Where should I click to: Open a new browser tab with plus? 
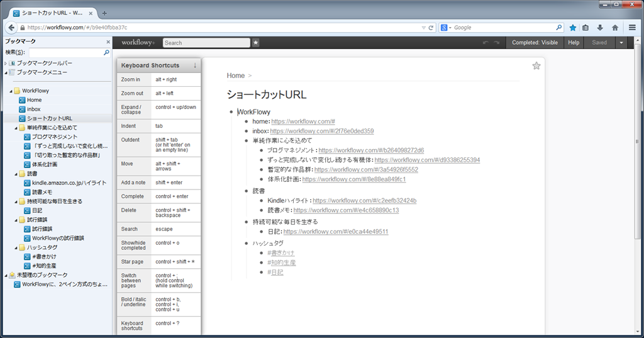104,13
